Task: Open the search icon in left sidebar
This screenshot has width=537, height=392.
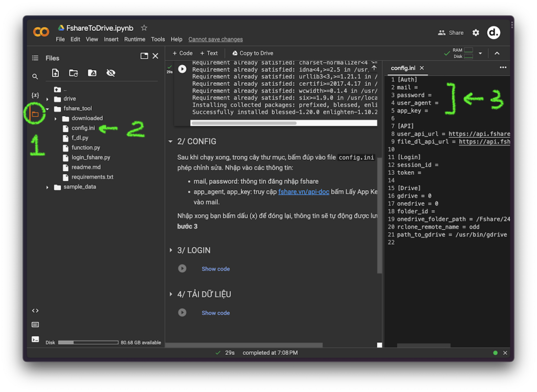Action: coord(35,77)
